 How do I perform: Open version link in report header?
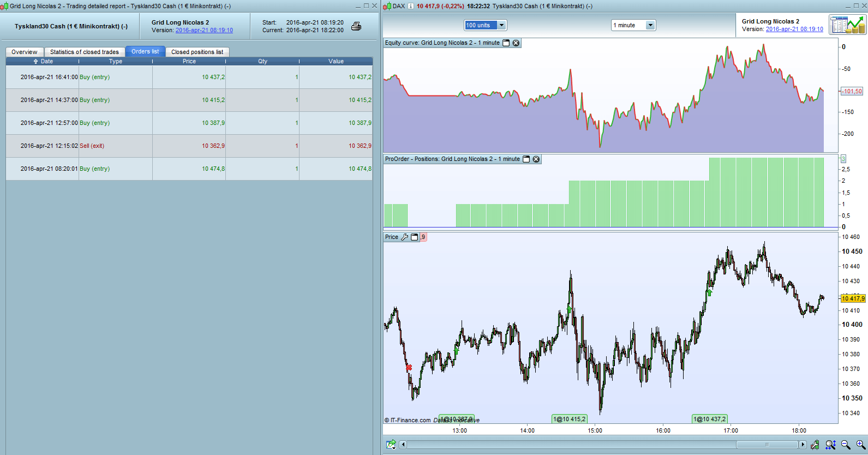(204, 31)
